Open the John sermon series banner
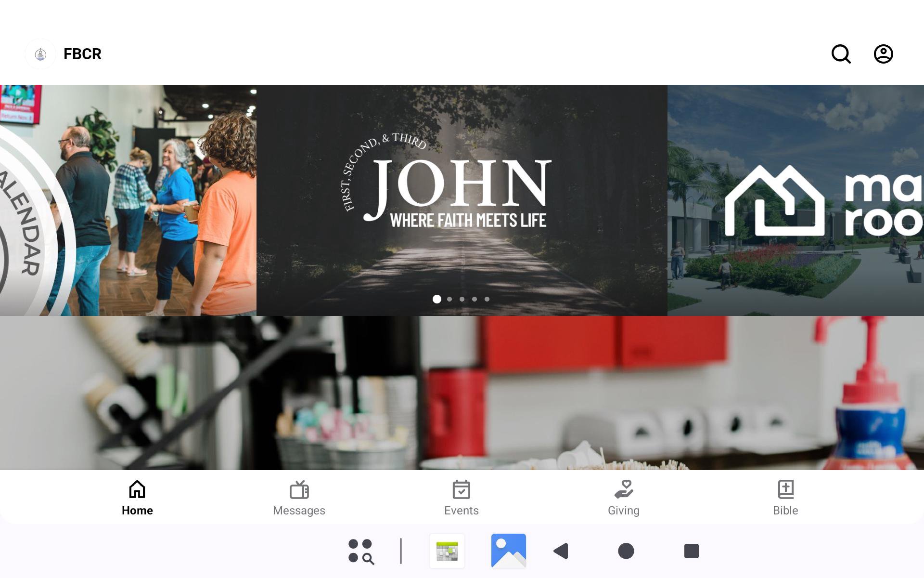924x578 pixels. (x=462, y=200)
